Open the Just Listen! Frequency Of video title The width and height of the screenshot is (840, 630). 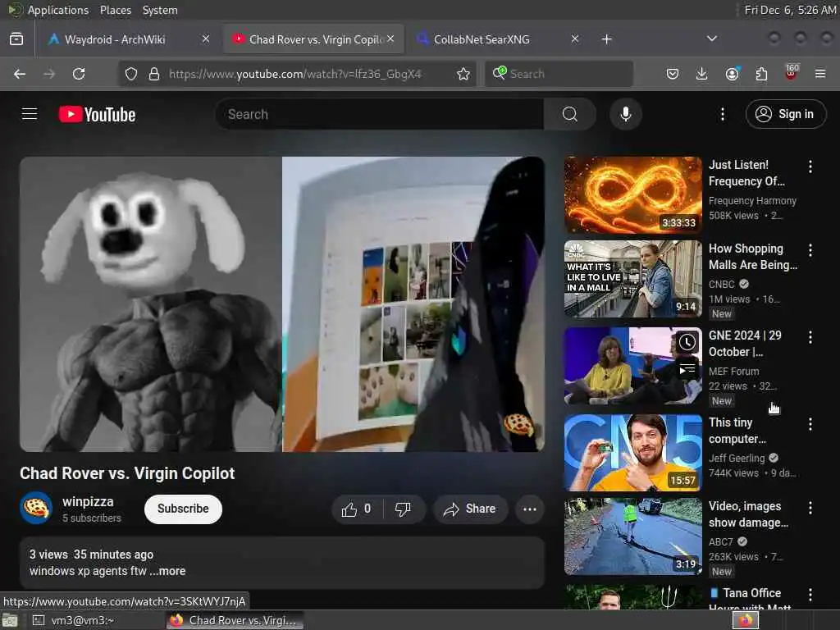click(746, 173)
